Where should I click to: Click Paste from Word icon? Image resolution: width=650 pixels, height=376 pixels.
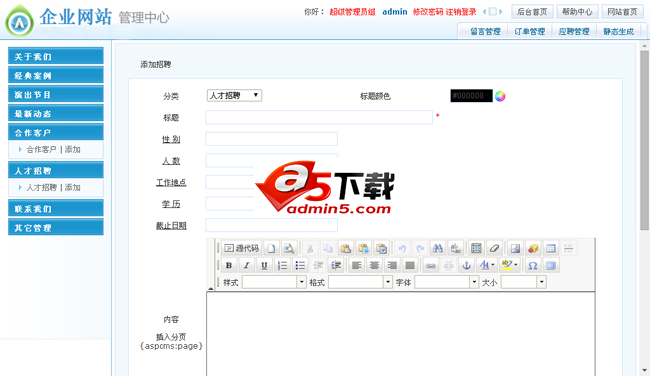click(381, 248)
